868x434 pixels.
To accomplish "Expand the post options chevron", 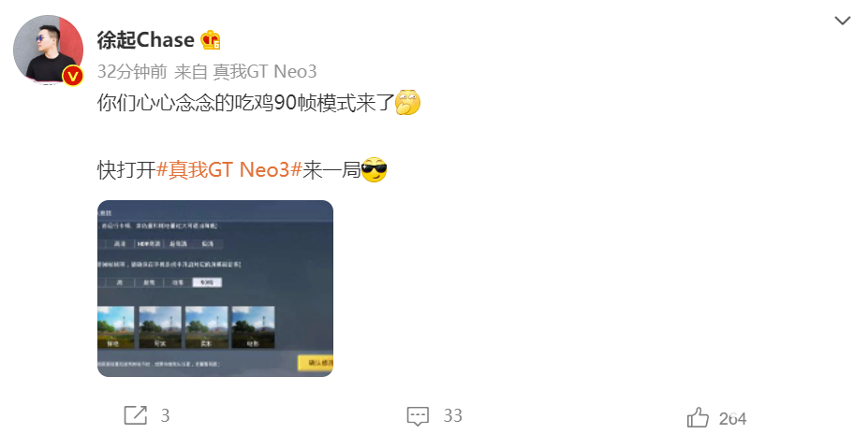I will point(843,21).
